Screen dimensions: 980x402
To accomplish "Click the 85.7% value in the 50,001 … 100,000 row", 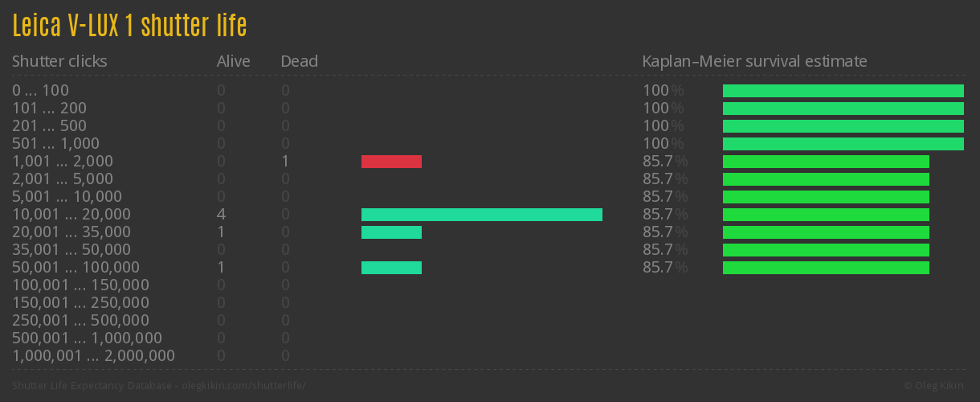I will pos(664,268).
